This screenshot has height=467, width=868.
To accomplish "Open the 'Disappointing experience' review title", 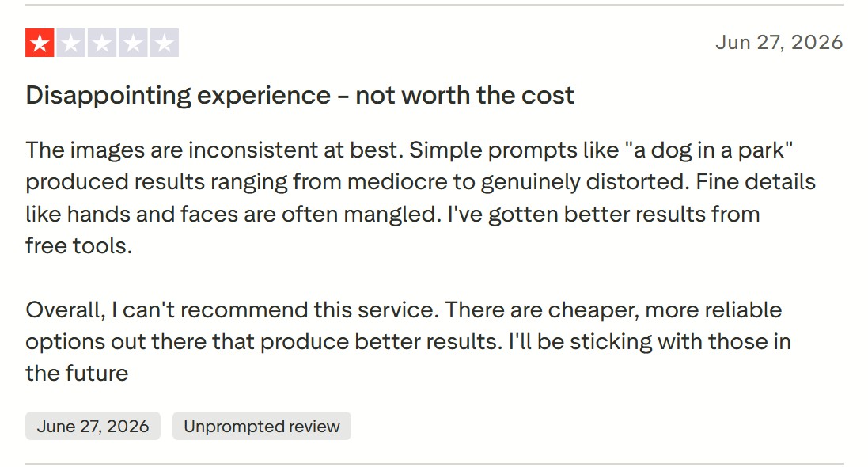I will (x=300, y=95).
